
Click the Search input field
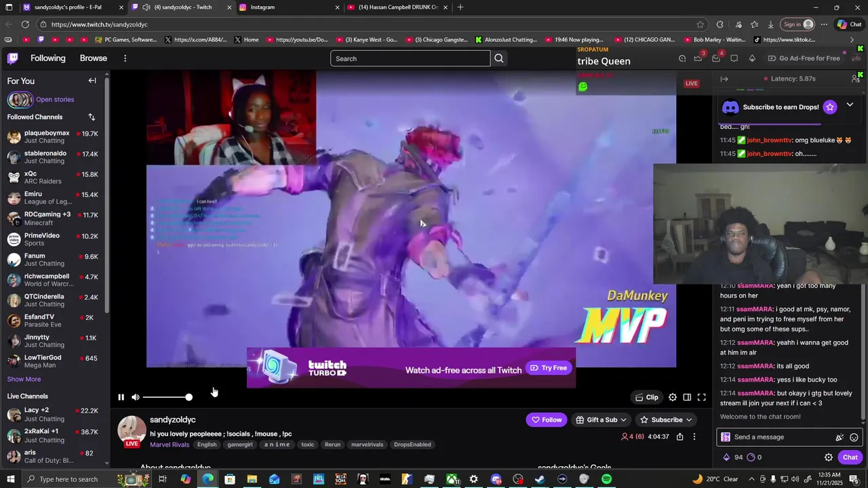point(410,58)
